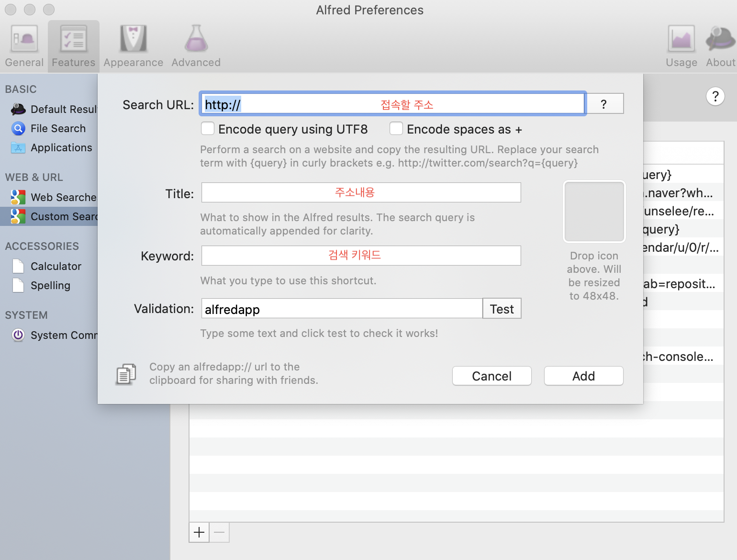Click the Validation text field
This screenshot has width=737, height=560.
pos(342,309)
